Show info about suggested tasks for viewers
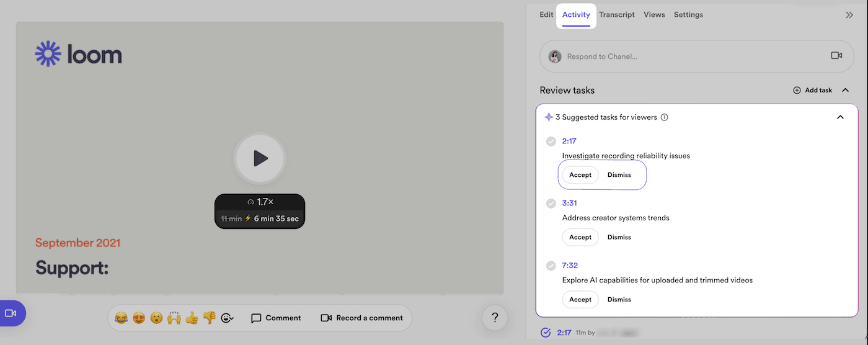Screen dimensions: 868x345 665,117
